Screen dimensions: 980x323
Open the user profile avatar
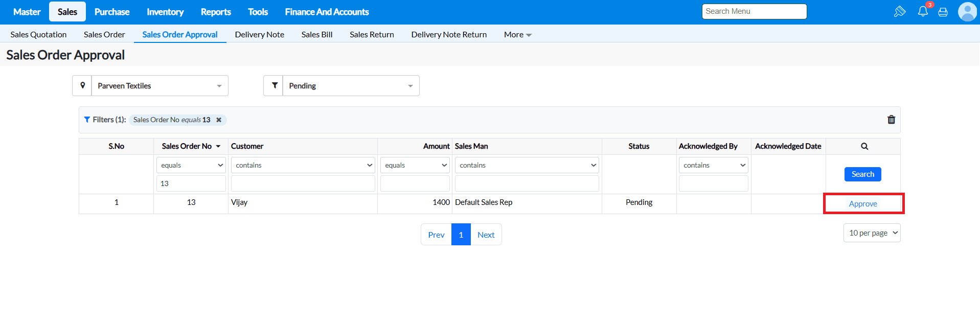(967, 12)
